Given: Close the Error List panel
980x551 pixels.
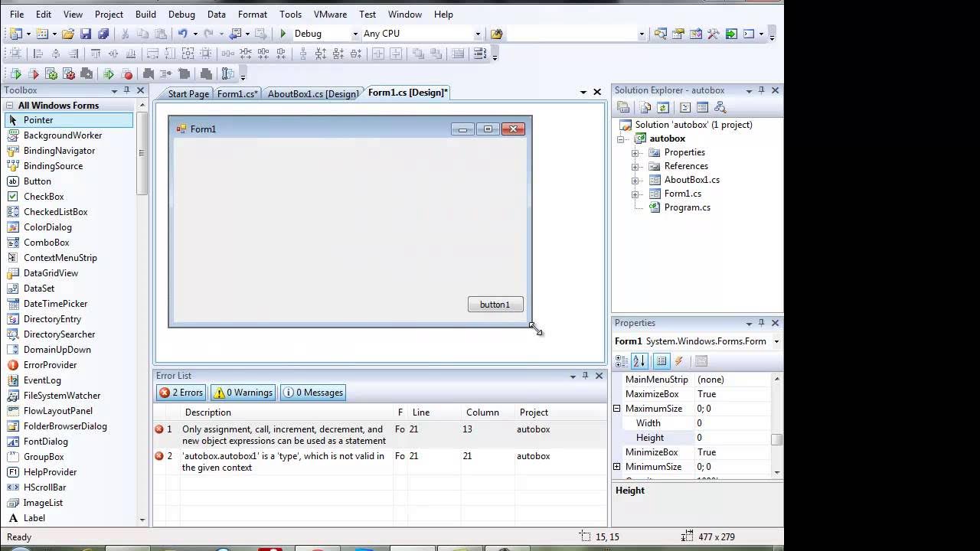Looking at the screenshot, I should click(599, 376).
